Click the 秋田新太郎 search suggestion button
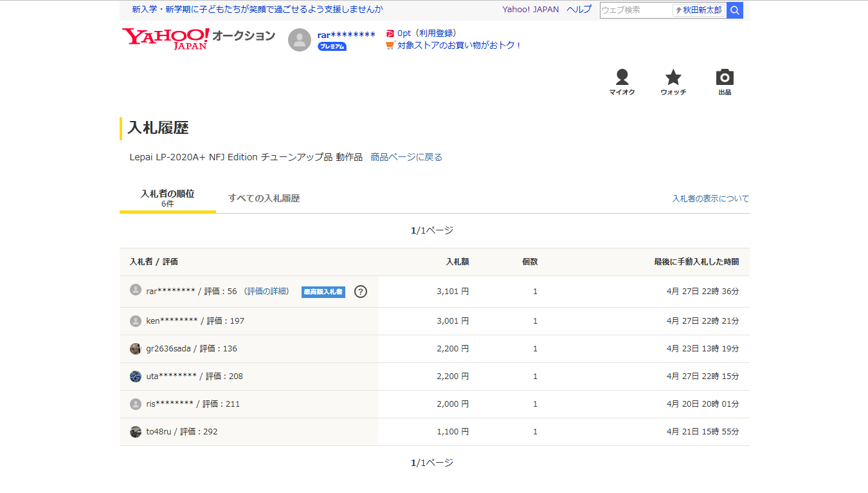This screenshot has width=868, height=493. [699, 10]
